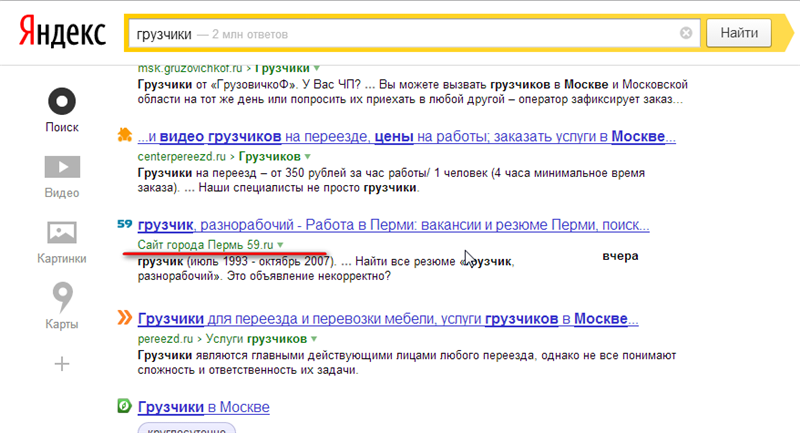
Task: Expand the msk.gruzovichkof.ru result arrow menu
Action: pos(316,69)
